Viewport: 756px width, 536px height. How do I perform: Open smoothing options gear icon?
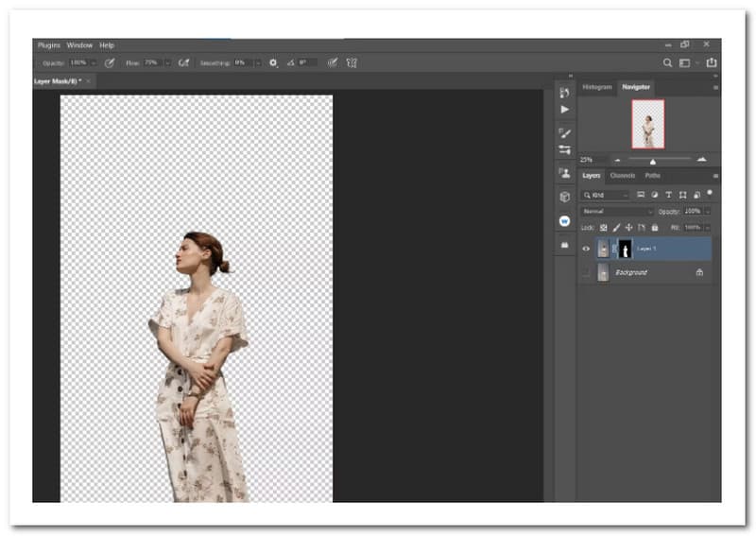273,63
